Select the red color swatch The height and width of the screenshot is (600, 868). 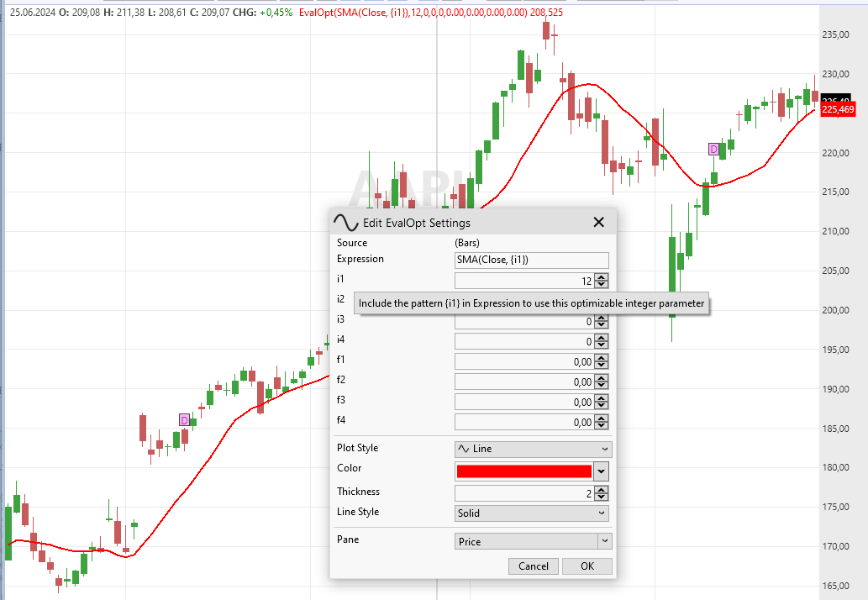tap(525, 471)
